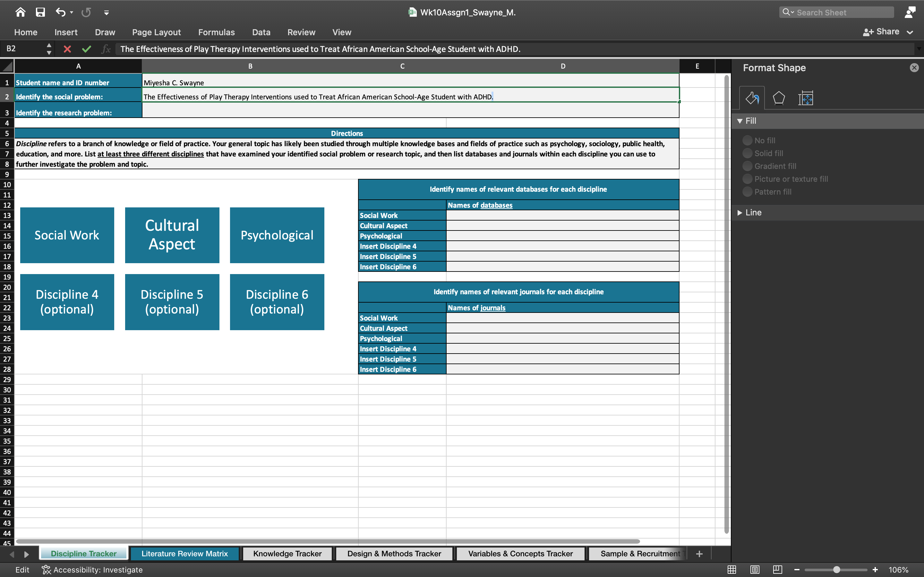Viewport: 924px width, 577px height.
Task: Cancel cell entry with the red X
Action: point(68,49)
